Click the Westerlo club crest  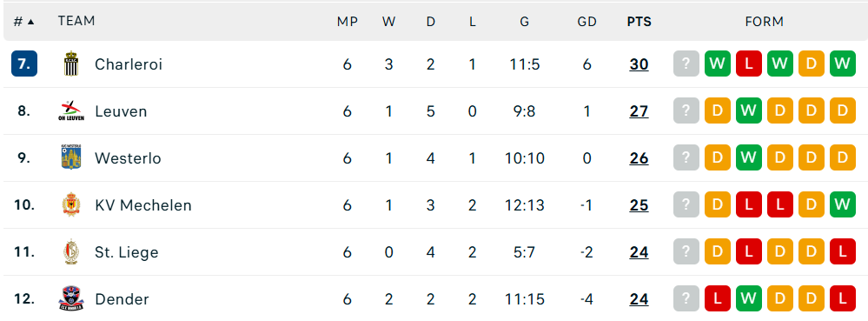[71, 157]
